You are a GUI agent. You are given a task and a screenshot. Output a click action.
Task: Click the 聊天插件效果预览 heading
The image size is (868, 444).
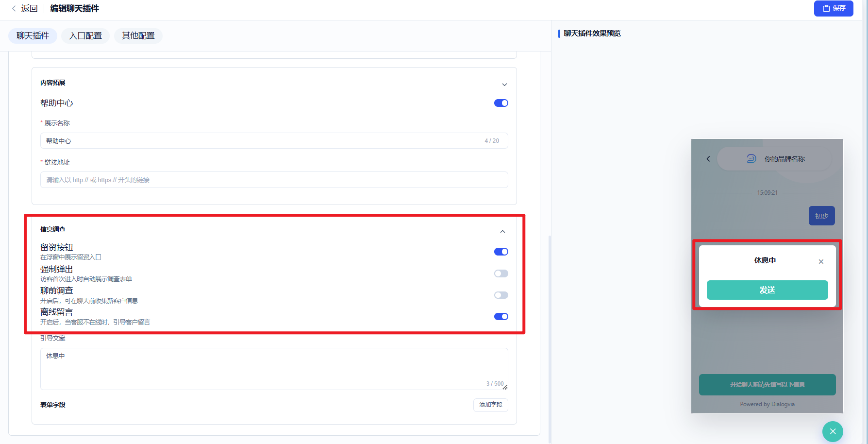tap(592, 34)
